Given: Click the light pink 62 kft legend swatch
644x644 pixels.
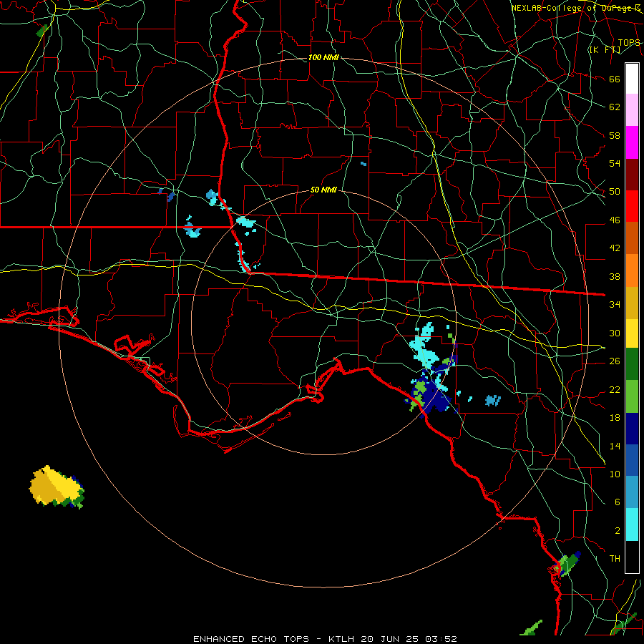Looking at the screenshot, I should (632, 110).
